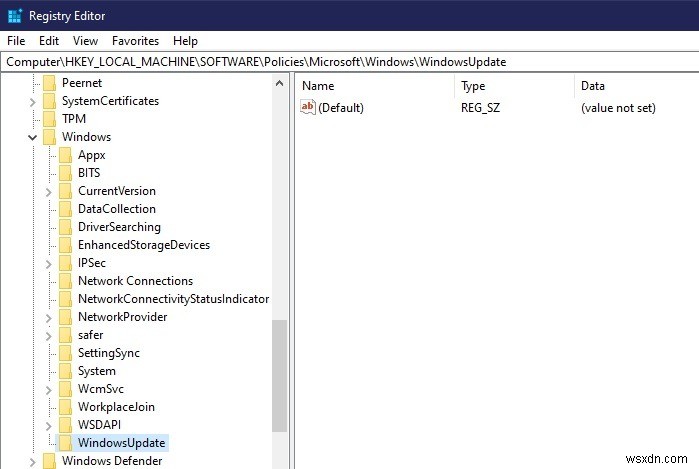Click the registry path address bar

coord(350,62)
